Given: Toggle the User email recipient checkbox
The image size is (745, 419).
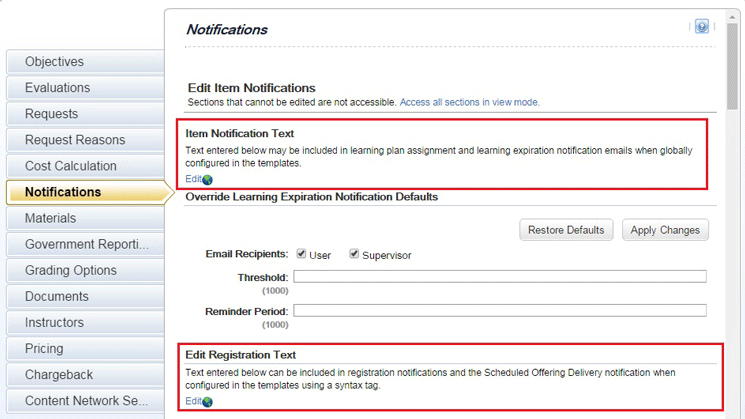Looking at the screenshot, I should 302,254.
